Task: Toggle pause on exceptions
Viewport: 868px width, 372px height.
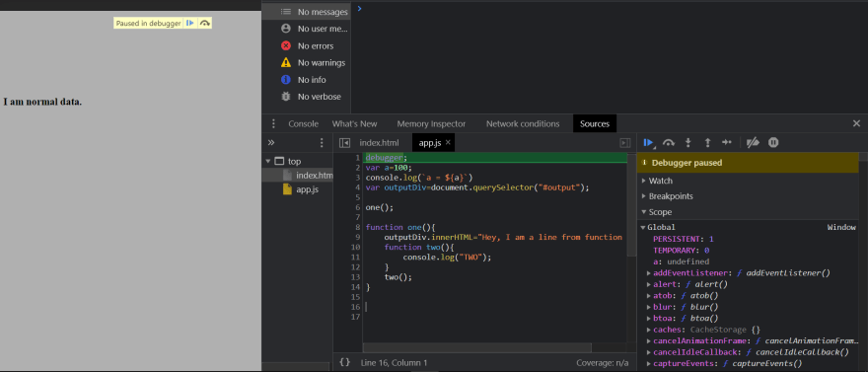Action: (x=773, y=143)
